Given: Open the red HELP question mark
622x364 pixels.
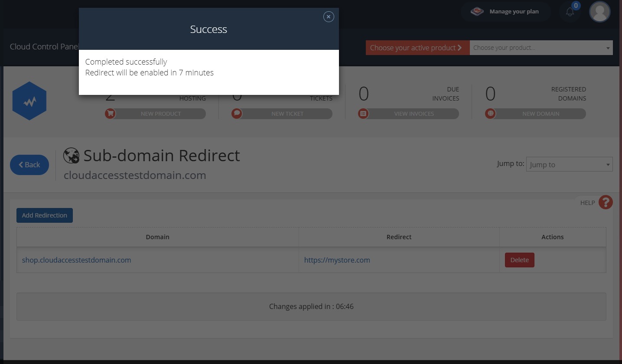Looking at the screenshot, I should (606, 202).
